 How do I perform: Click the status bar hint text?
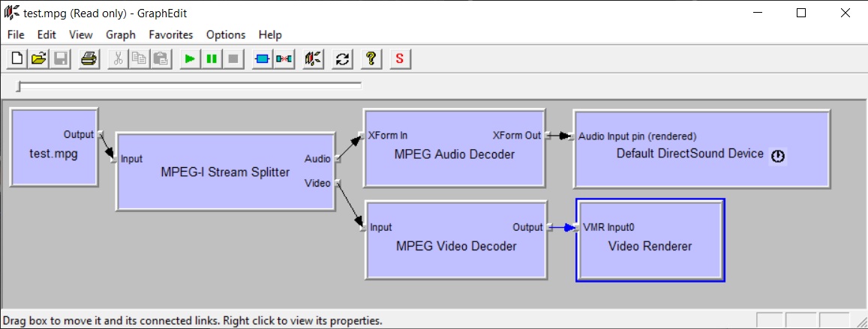click(193, 320)
